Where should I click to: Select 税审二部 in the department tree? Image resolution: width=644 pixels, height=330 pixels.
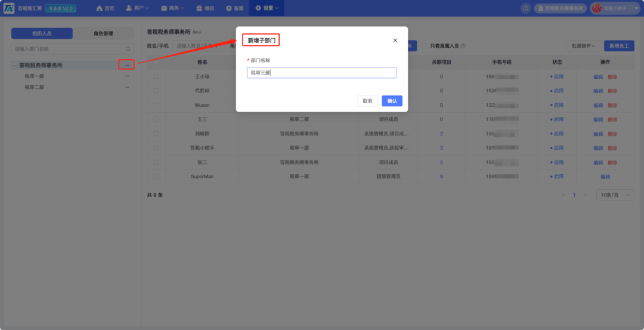[x=35, y=87]
